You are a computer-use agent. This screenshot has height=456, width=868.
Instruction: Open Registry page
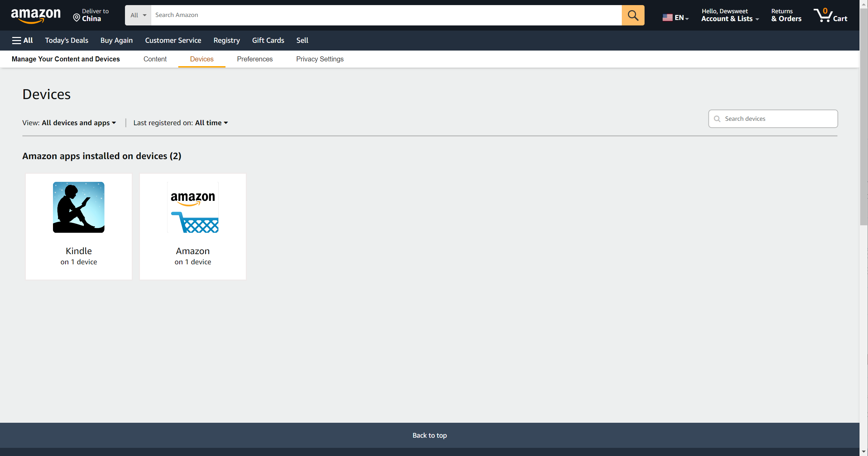[227, 40]
